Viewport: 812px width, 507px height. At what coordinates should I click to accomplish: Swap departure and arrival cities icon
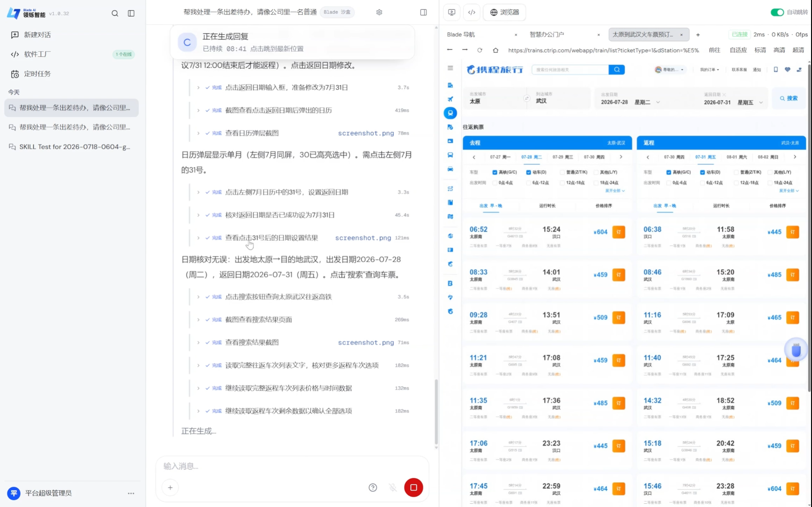[526, 98]
